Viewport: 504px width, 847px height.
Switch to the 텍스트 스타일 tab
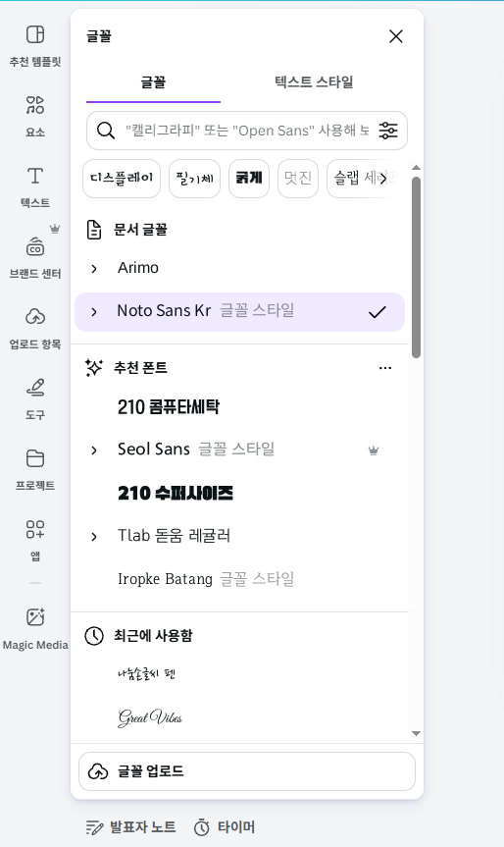(314, 82)
